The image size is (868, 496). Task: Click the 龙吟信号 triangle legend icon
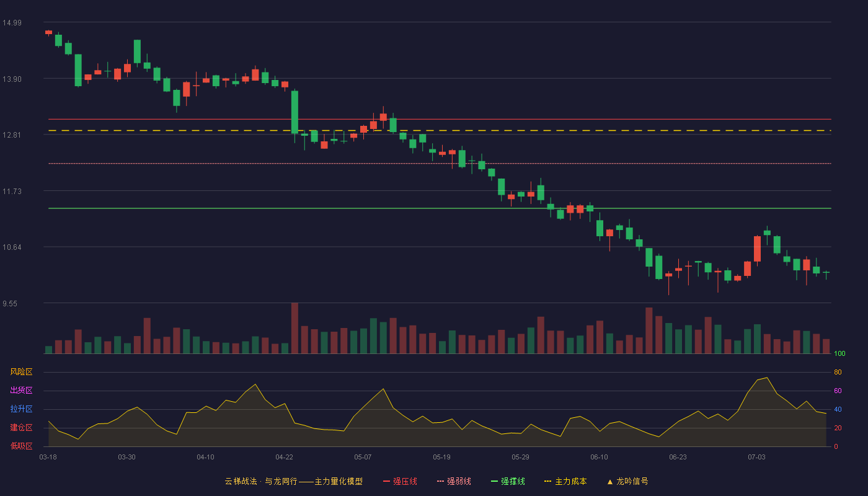610,482
